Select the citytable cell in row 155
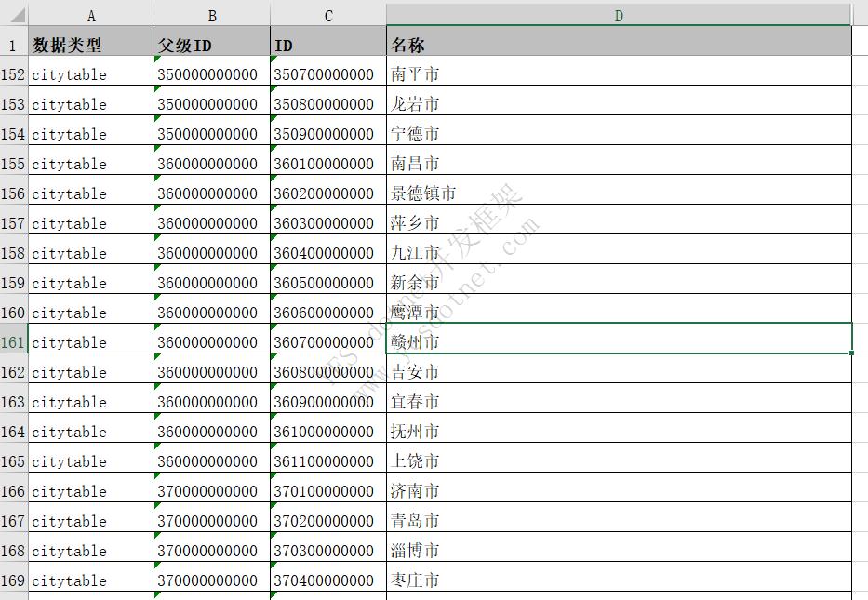This screenshot has width=868, height=600. [90, 164]
